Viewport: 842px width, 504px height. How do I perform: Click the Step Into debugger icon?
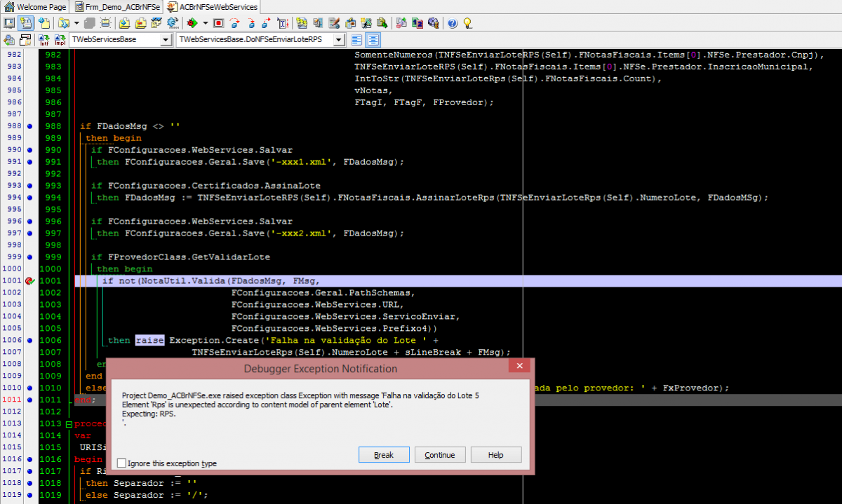click(252, 23)
